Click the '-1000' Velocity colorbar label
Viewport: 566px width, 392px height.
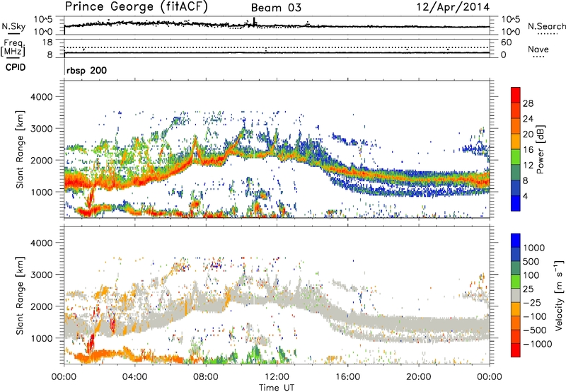tap(538, 344)
